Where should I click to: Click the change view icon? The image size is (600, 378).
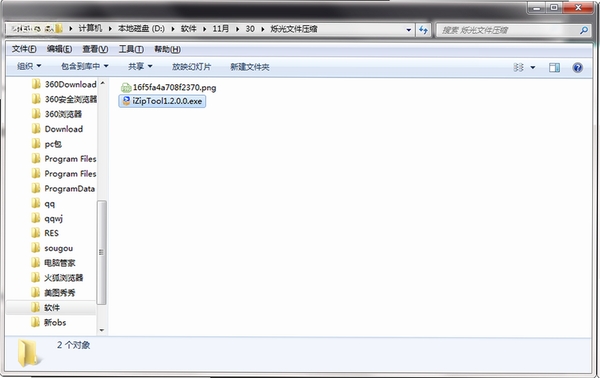pyautogui.click(x=518, y=68)
